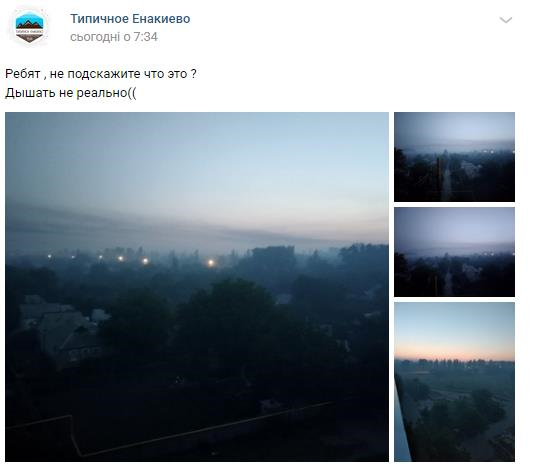Click the word Енакиево in the header

[161, 19]
